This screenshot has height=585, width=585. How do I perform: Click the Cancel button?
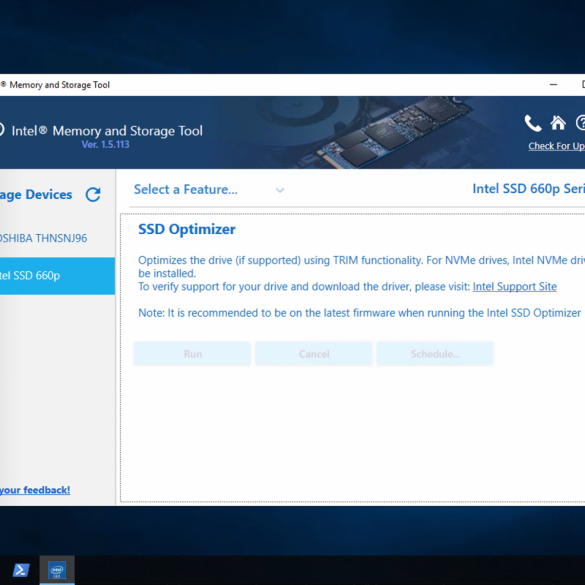(314, 354)
